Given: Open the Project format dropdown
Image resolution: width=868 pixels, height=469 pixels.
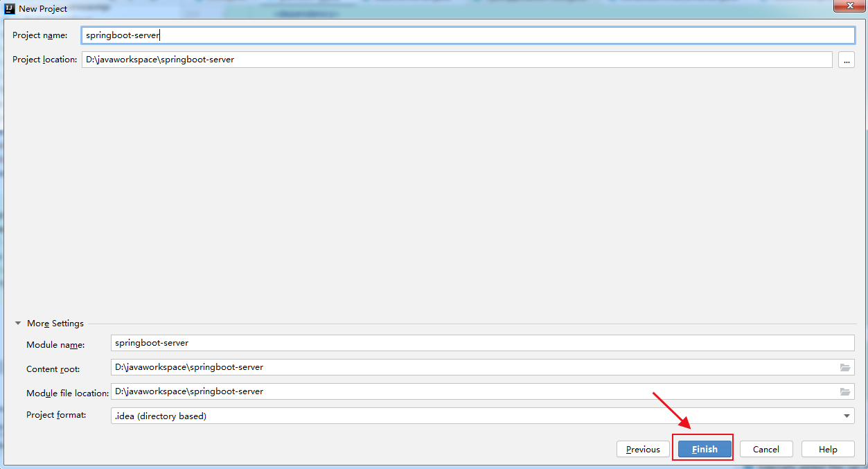Looking at the screenshot, I should [483, 416].
